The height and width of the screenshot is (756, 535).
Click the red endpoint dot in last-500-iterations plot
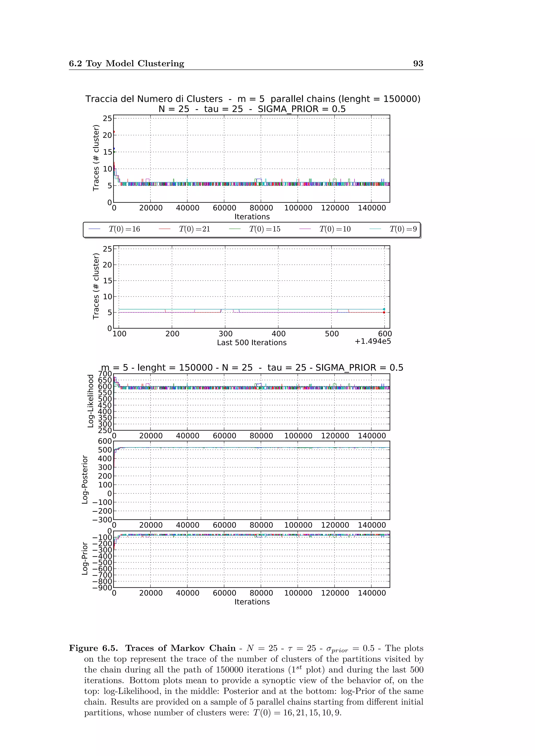(x=384, y=312)
